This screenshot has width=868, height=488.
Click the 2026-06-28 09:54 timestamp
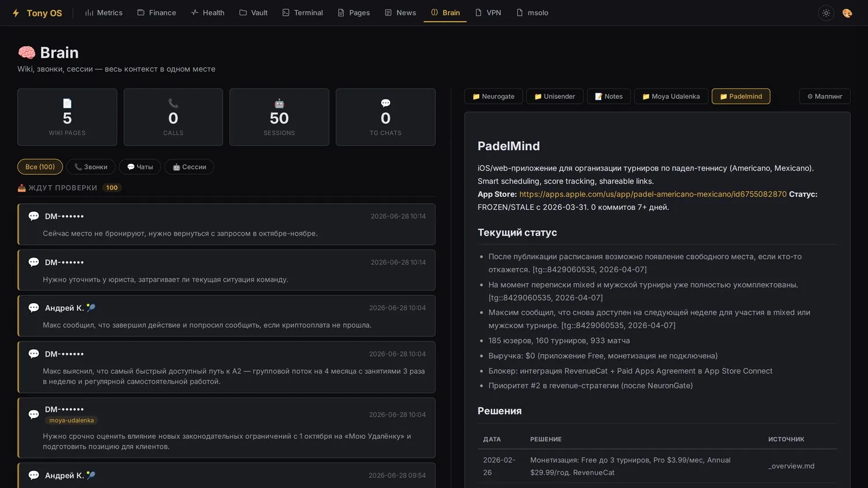[397, 475]
